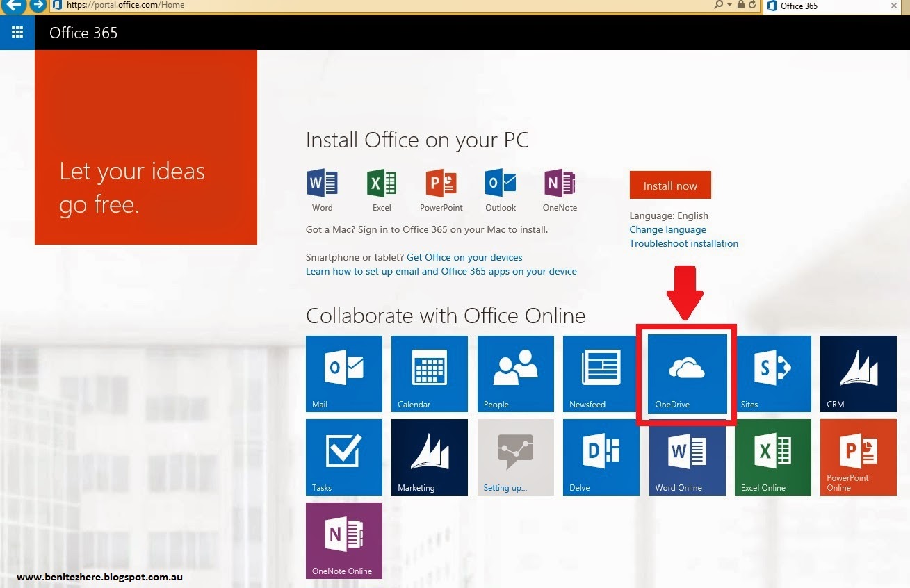Open the People tile
Image resolution: width=910 pixels, height=588 pixels.
pos(516,374)
